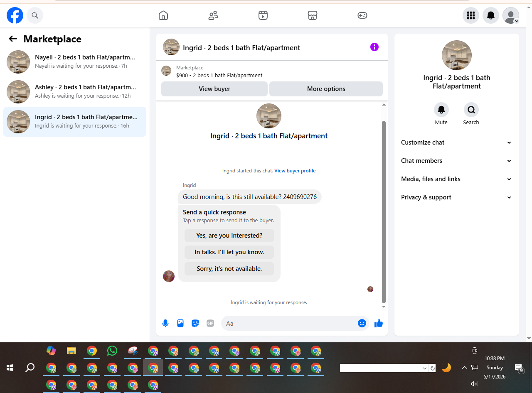Viewport: 532px width, 393px height.
Task: Click the chat scrollbar up arrow
Action: click(x=384, y=105)
